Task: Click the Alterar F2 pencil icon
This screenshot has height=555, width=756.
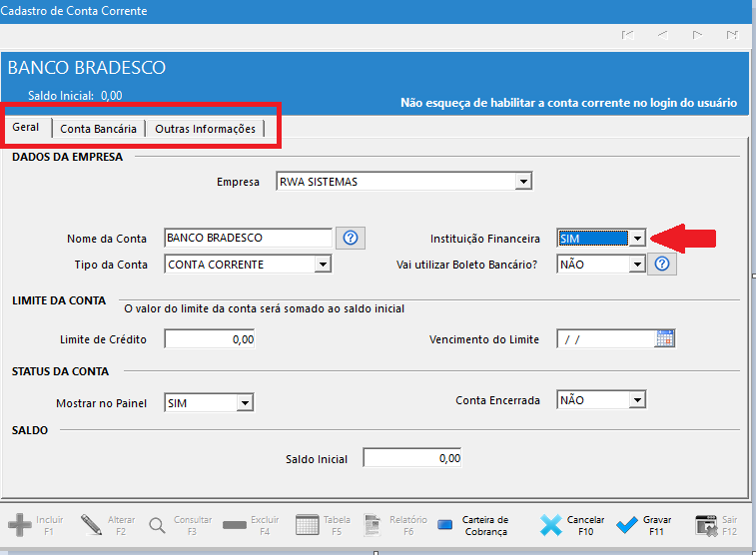Action: pos(91,525)
